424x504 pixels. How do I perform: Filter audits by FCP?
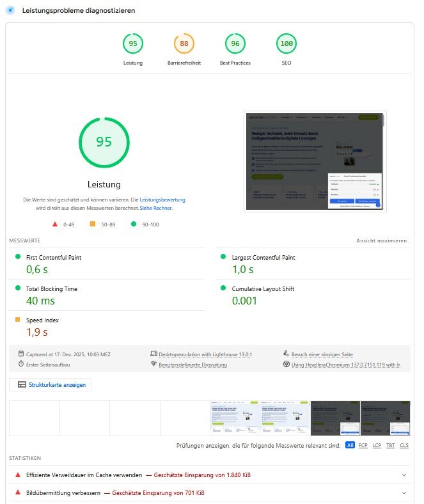[363, 445]
